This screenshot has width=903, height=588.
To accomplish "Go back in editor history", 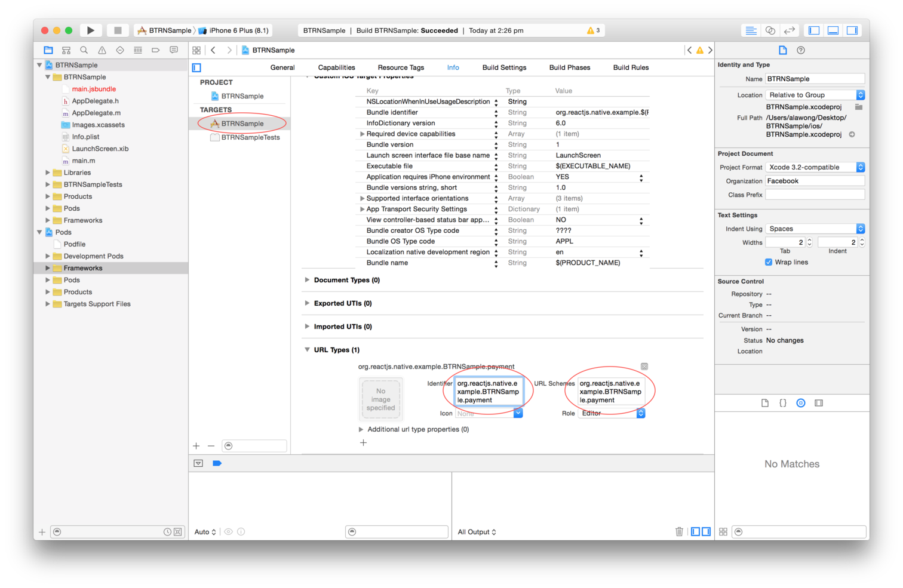I will click(x=213, y=50).
